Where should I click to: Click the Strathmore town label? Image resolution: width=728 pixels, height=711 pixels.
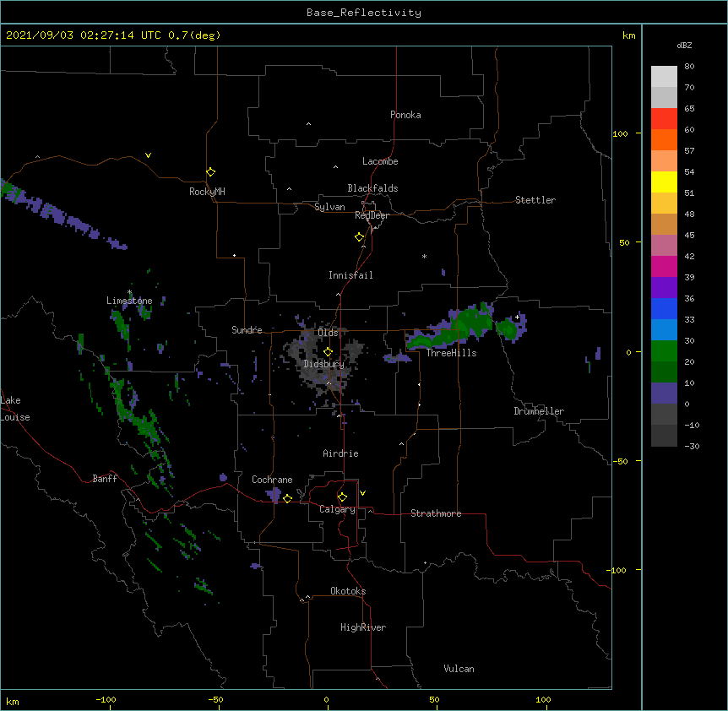[436, 513]
